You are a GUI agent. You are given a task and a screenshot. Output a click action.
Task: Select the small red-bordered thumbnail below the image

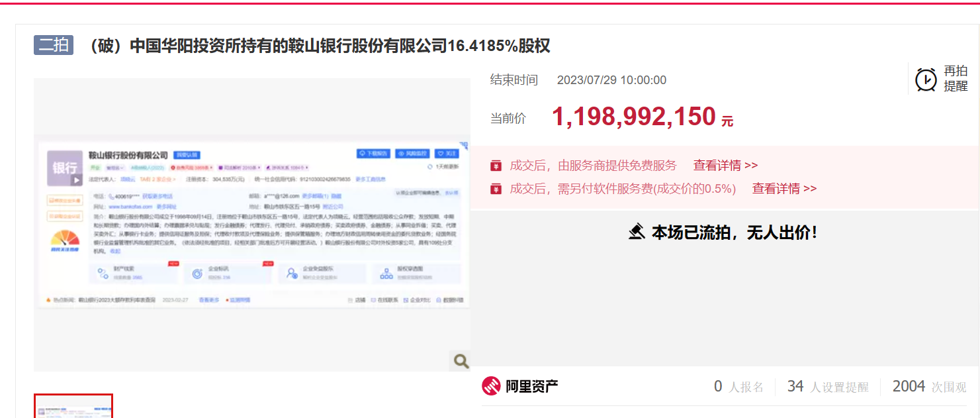pyautogui.click(x=73, y=406)
